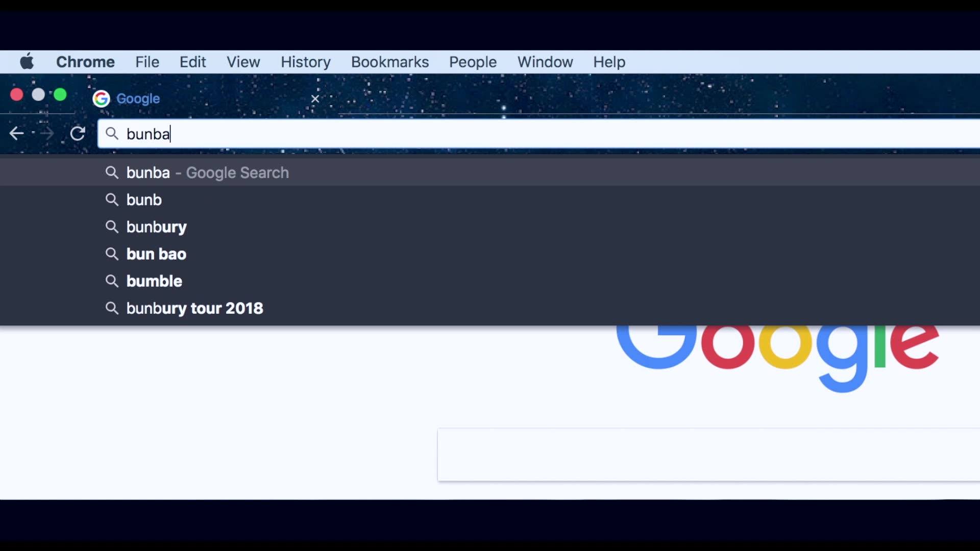Screen dimensions: 980x551
Task: Open the Apple menu
Action: tap(27, 62)
